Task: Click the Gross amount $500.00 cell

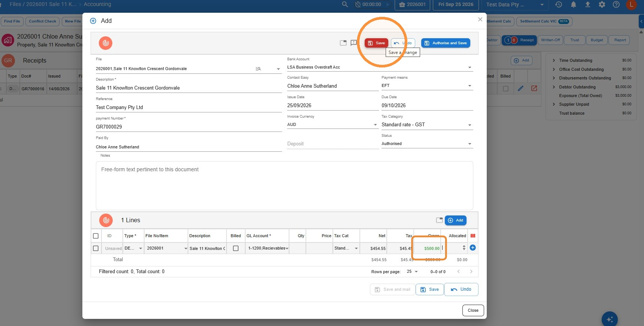Action: pos(427,248)
